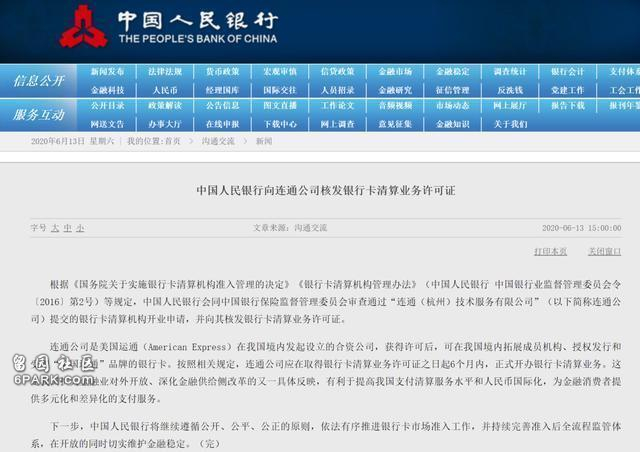This screenshot has height=452, width=640.
Task: Go to 沟通交流 in the breadcrumb
Action: point(218,141)
